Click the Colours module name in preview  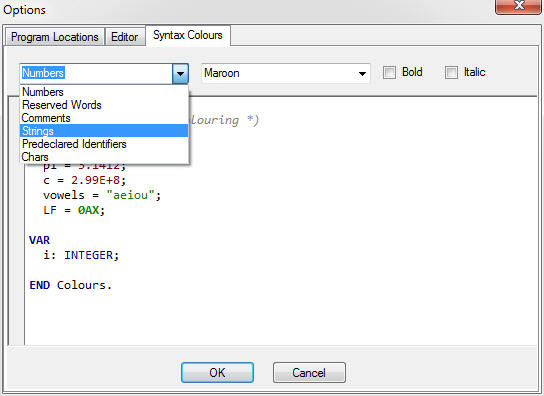tap(81, 285)
